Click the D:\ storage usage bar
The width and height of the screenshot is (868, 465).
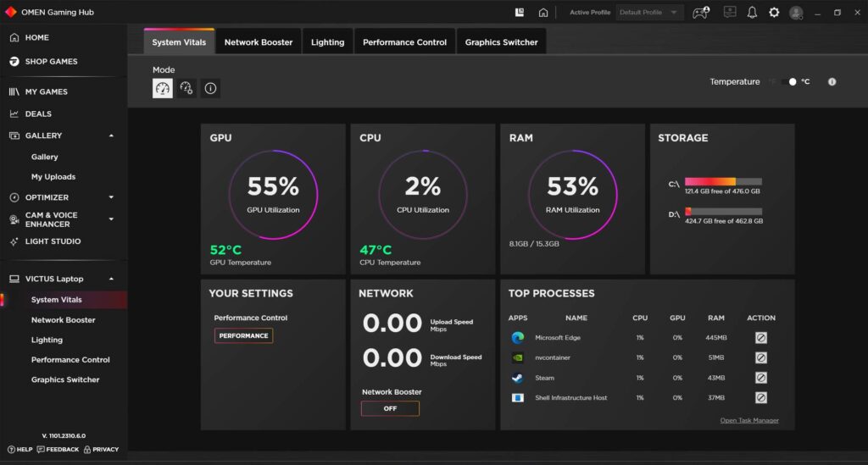[723, 211]
